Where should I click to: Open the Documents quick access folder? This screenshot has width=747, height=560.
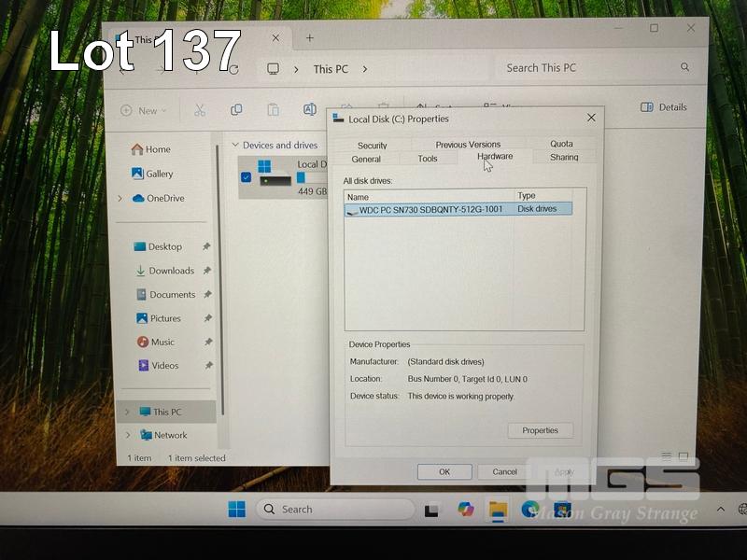coord(166,294)
